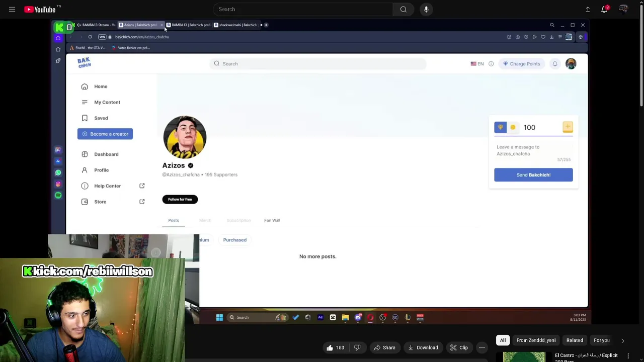Screen dimensions: 644x362
Task: Open new browser tab plus button
Action: (266, 25)
